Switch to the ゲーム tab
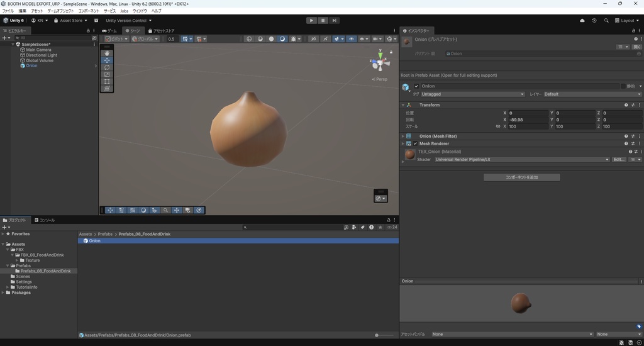 [109, 31]
